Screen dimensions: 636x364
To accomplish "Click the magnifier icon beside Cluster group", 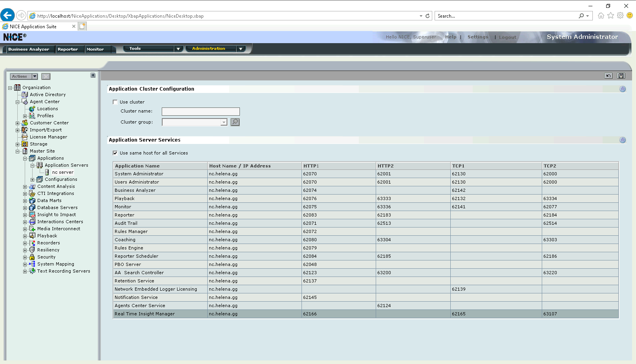I will click(x=235, y=122).
